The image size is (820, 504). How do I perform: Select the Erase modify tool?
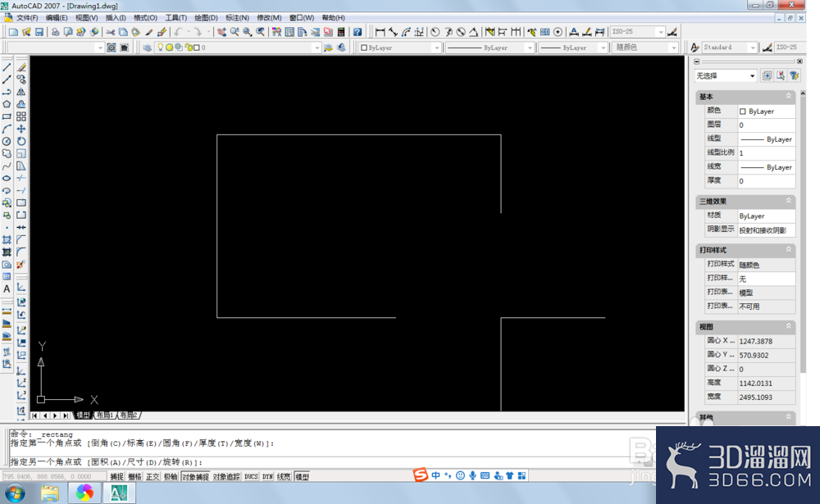(x=21, y=67)
